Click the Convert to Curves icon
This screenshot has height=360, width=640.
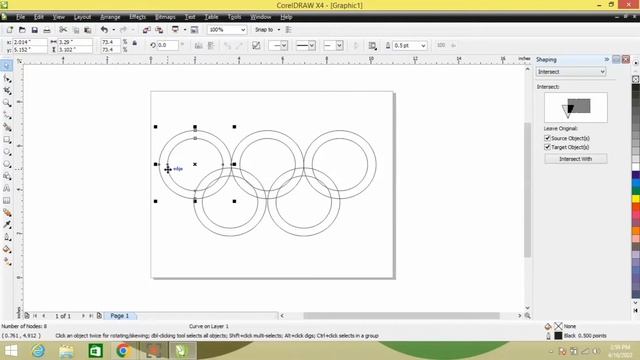coord(256,46)
